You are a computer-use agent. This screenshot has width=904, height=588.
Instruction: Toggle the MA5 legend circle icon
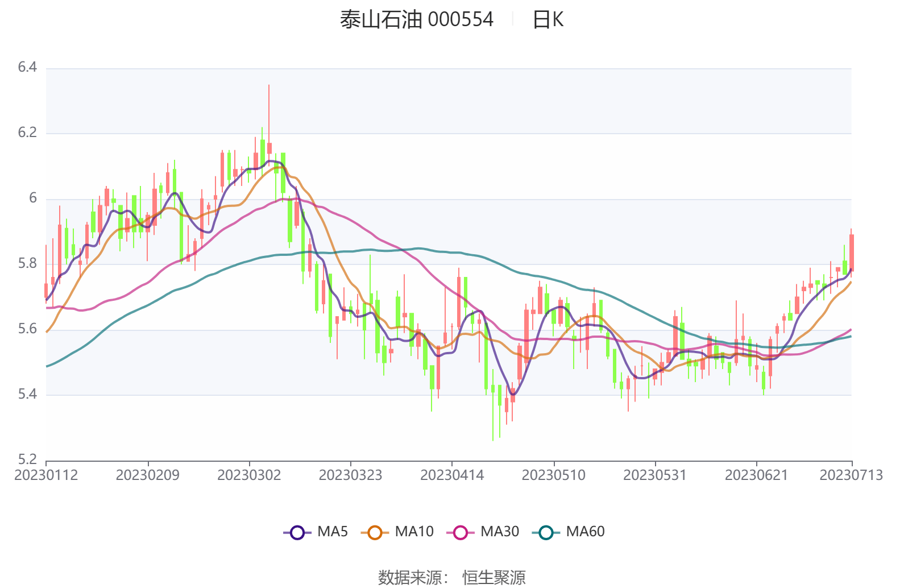tap(297, 532)
